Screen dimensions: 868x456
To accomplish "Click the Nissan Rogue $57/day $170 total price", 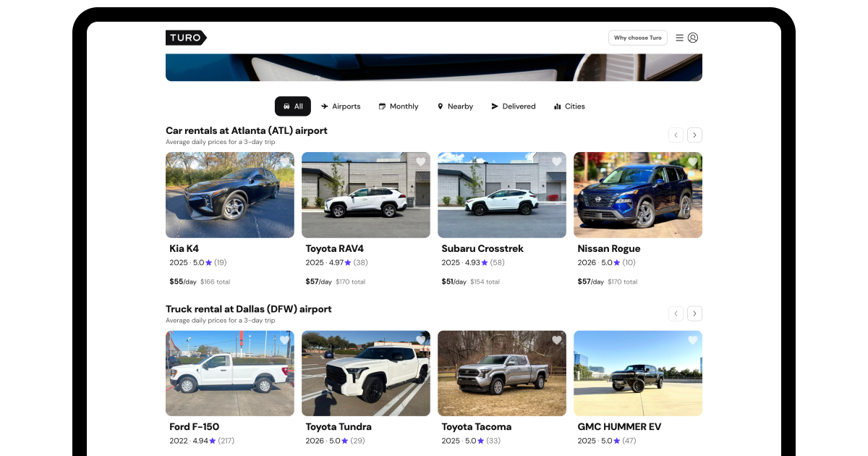I will pyautogui.click(x=608, y=282).
